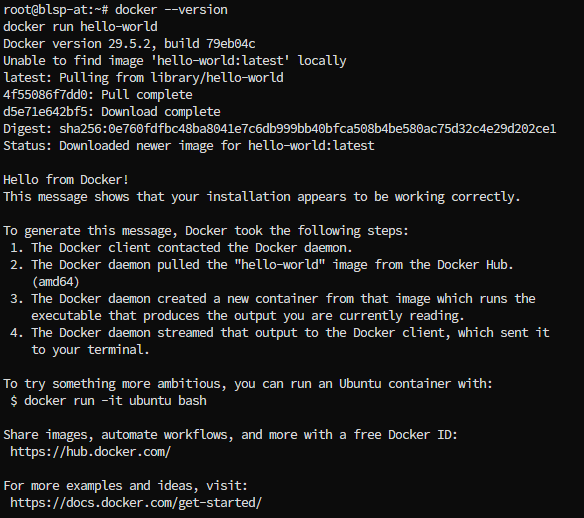Image resolution: width=584 pixels, height=518 pixels.
Task: Click the 'Unable to find image' line
Action: [x=175, y=61]
